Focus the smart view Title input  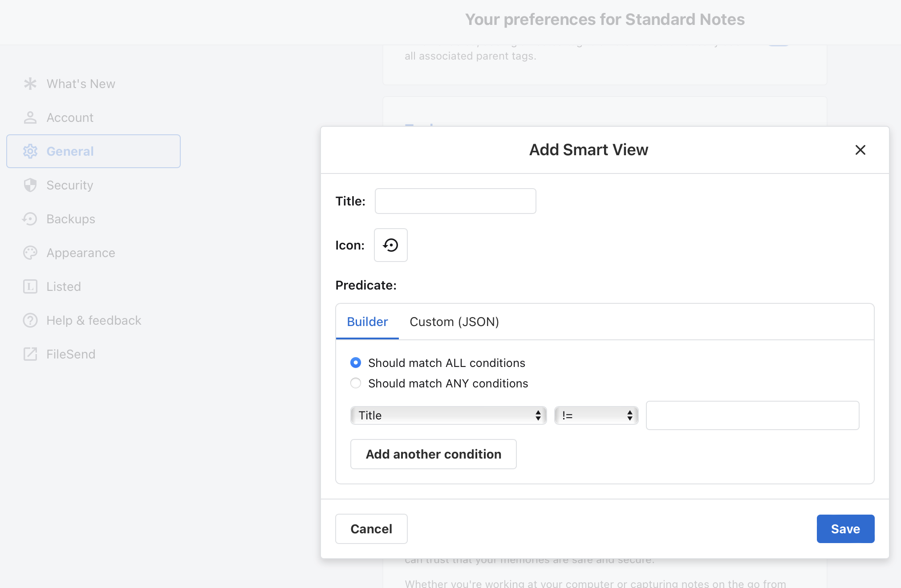point(455,201)
